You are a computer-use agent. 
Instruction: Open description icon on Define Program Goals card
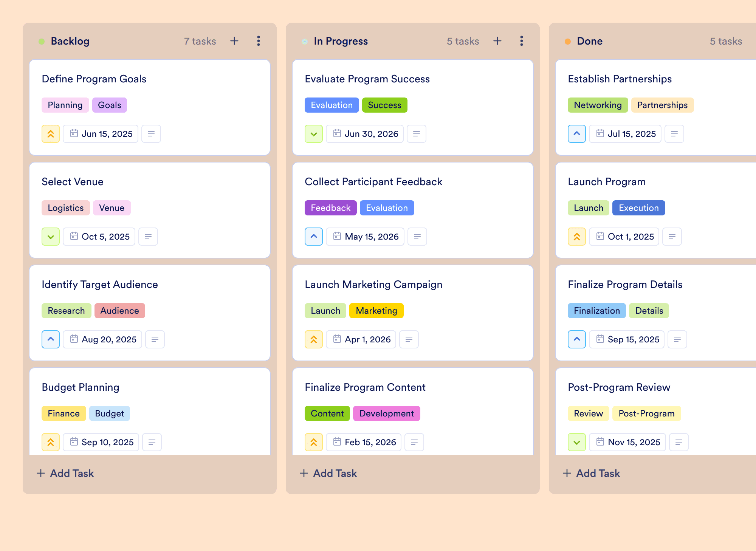[151, 134]
